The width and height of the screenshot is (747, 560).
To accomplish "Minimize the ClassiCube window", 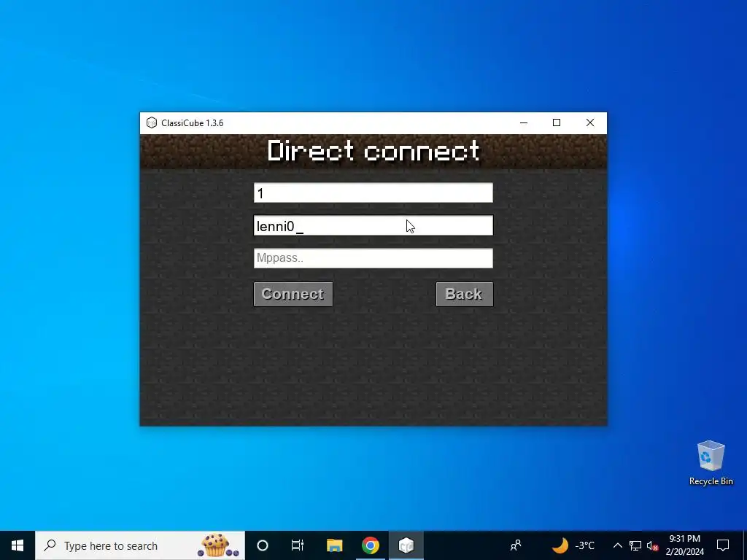I will (x=524, y=122).
